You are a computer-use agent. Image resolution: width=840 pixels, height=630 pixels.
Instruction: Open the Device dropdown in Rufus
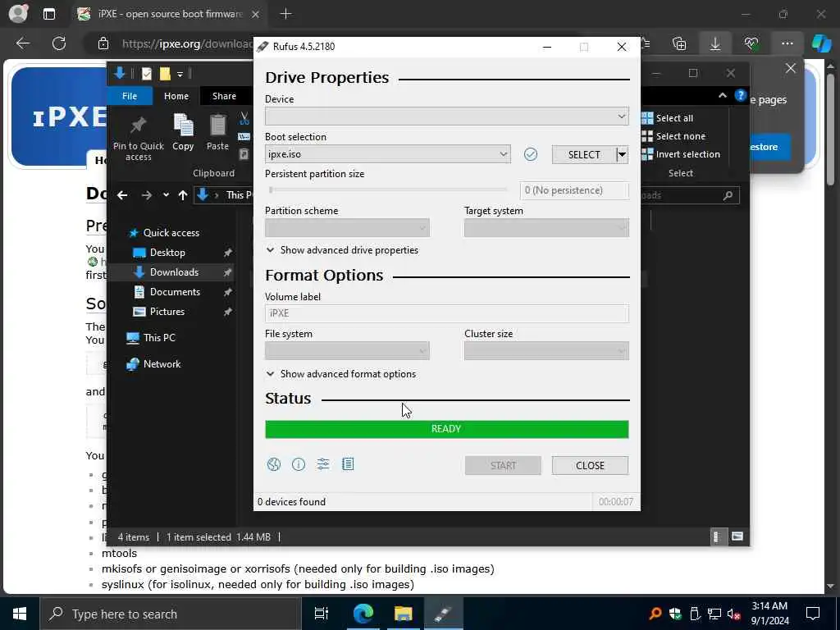click(x=447, y=116)
